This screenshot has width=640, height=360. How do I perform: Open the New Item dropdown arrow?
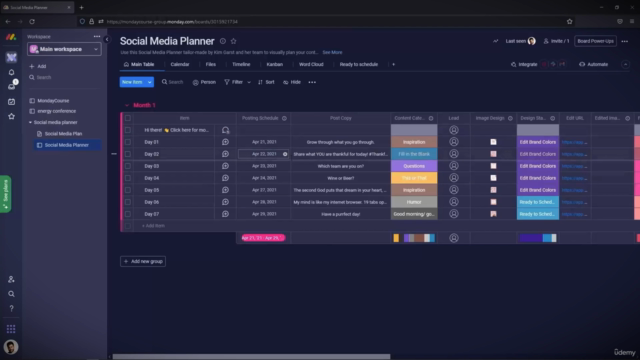(149, 82)
